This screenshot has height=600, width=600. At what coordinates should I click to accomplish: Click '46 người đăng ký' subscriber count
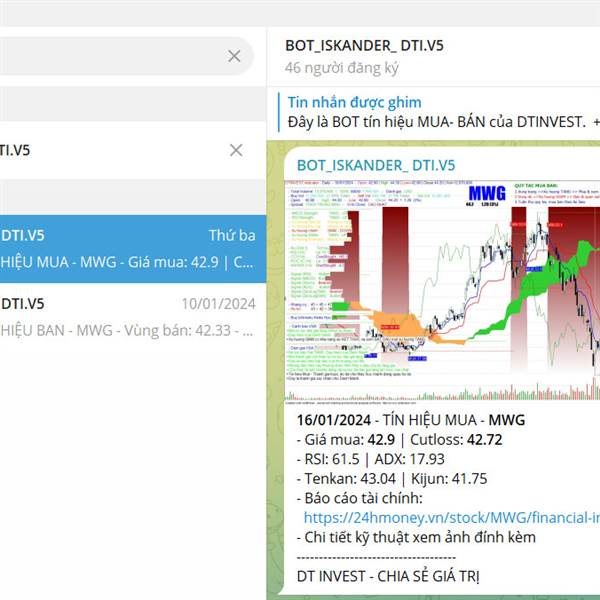point(342,68)
